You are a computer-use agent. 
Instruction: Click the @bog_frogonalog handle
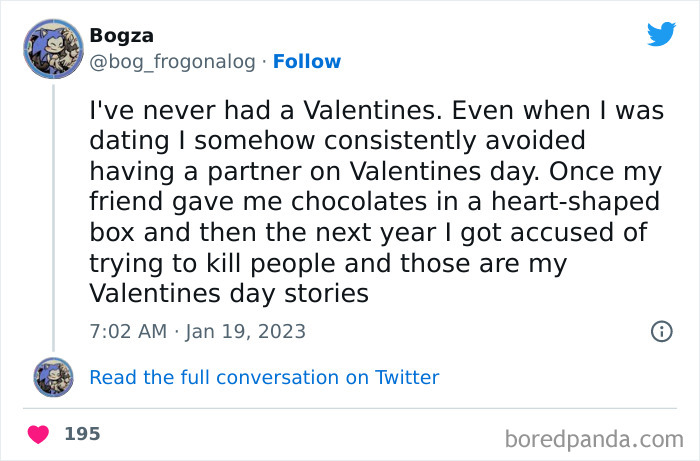(x=169, y=62)
